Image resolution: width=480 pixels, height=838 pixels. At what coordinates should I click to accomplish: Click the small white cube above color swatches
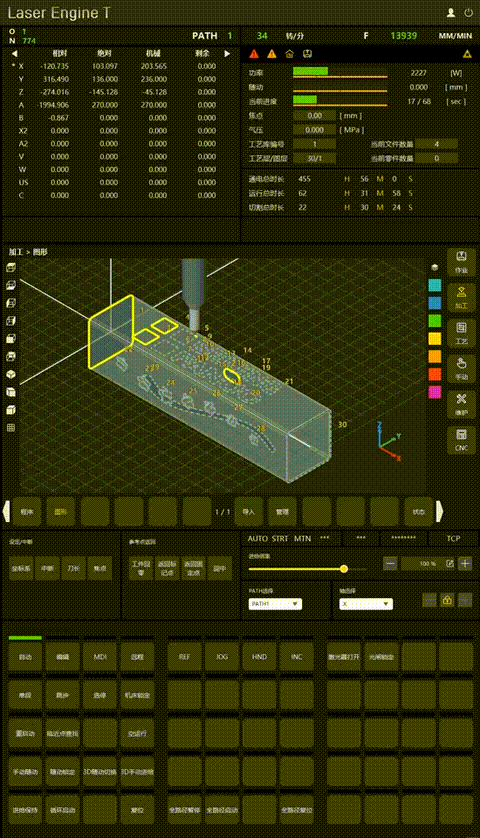(x=435, y=267)
